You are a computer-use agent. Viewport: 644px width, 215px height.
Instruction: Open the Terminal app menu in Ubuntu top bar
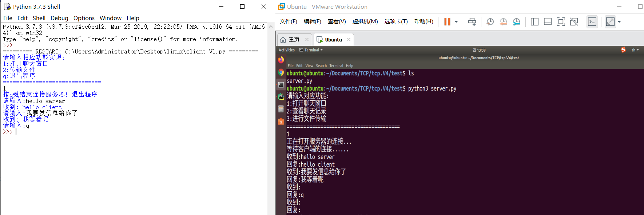311,50
